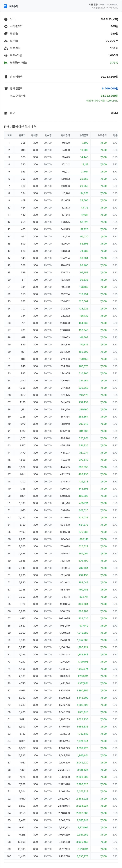Screen dimensions: 122x868
Task: Click the 수익금액 column header
Action: [84, 135]
